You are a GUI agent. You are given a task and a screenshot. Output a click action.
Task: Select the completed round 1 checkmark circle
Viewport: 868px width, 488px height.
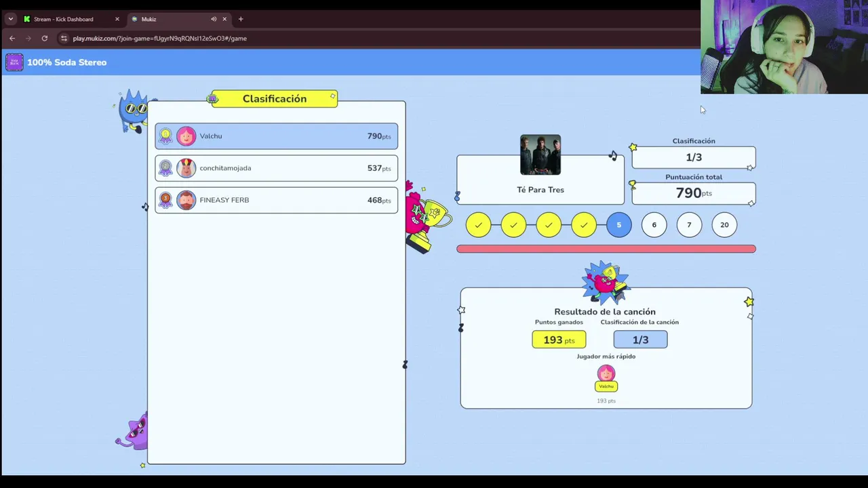pos(479,225)
